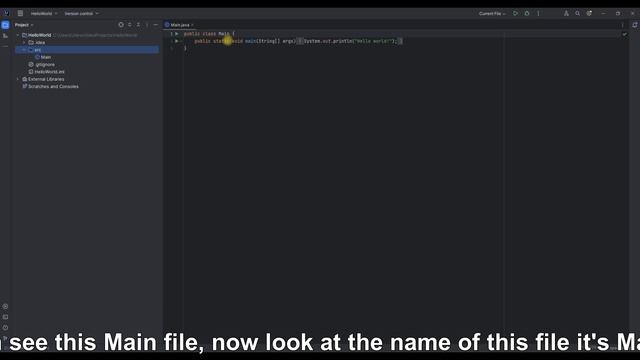Click the word 'class' in the code

(x=209, y=33)
